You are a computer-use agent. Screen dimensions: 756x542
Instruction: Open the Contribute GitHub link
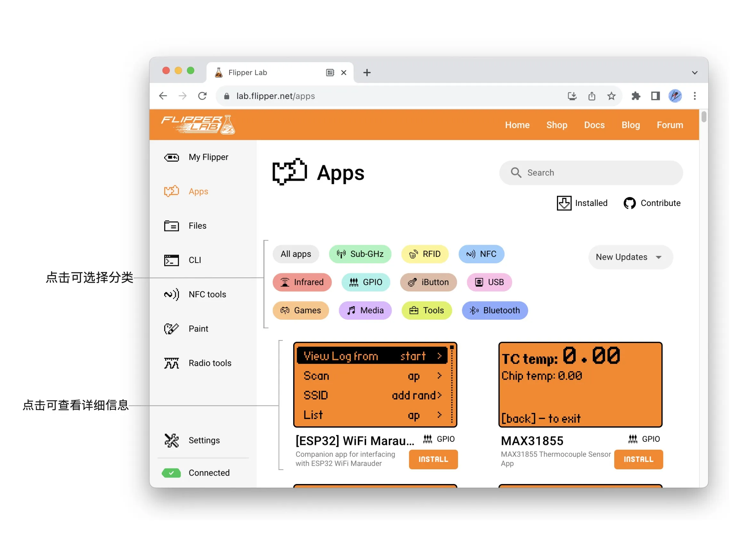pyautogui.click(x=652, y=203)
